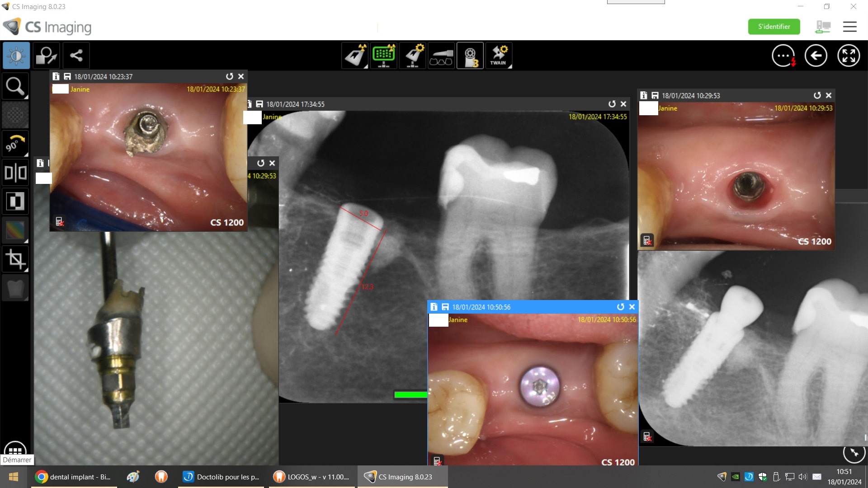
Task: Open the magnifier zoom tool
Action: point(15,86)
